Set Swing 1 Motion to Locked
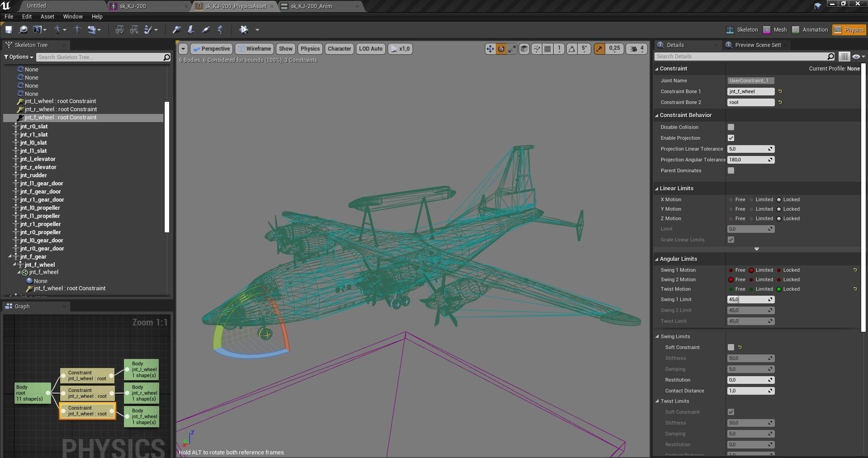Viewport: 868px width, 458px height. 788,270
